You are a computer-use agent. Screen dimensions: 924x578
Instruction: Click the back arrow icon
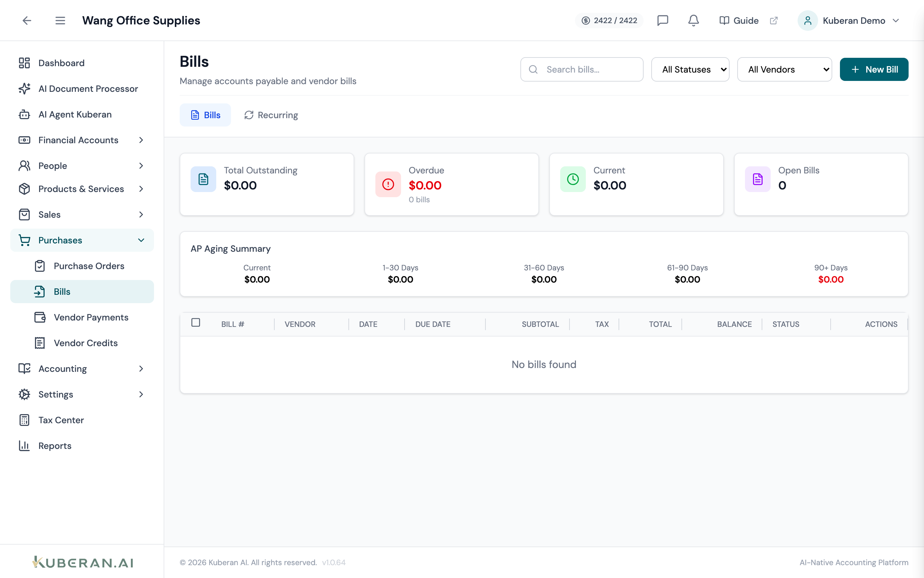point(27,21)
